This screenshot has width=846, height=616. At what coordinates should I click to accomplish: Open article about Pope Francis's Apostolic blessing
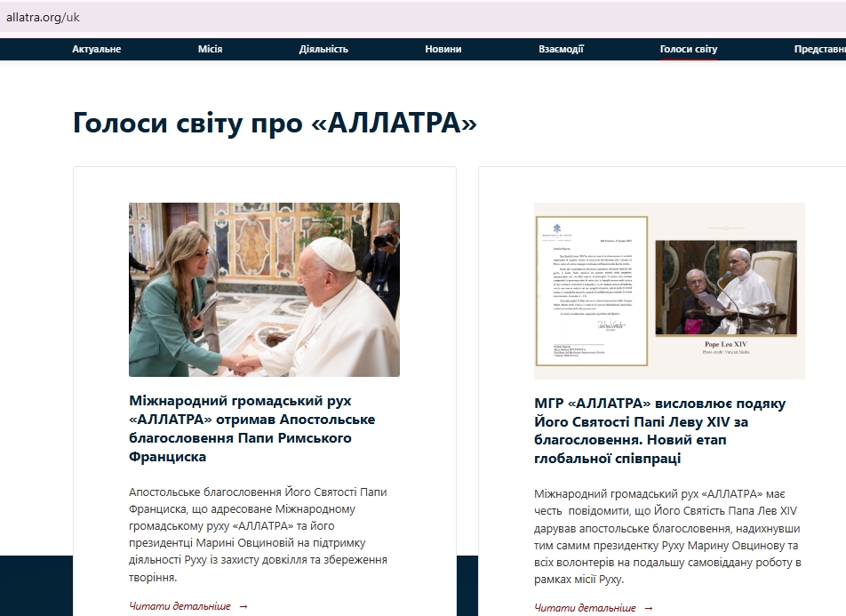252,428
